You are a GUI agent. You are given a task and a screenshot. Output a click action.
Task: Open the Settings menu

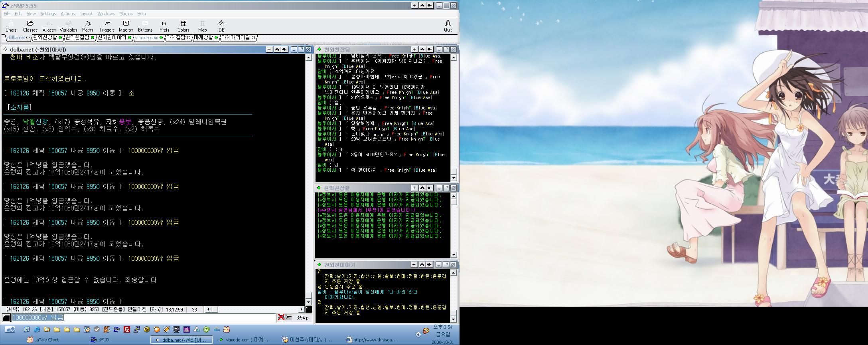tap(48, 14)
